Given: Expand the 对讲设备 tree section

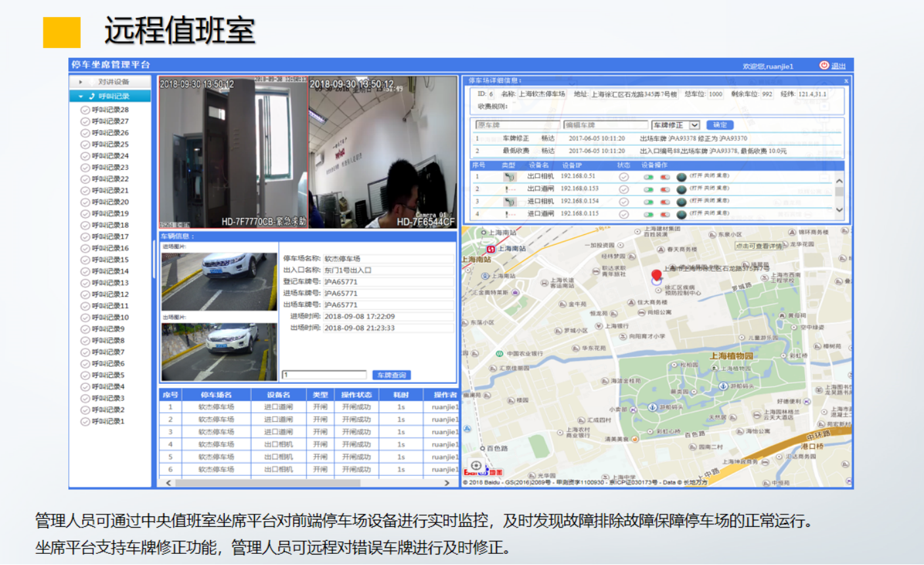Looking at the screenshot, I should [x=81, y=82].
